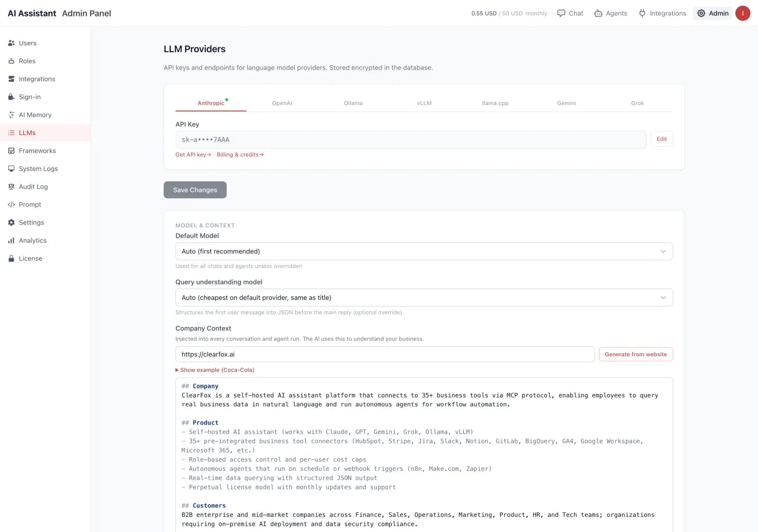758x532 pixels.
Task: Click the monthly usage 0.55 USD text
Action: 484,14
